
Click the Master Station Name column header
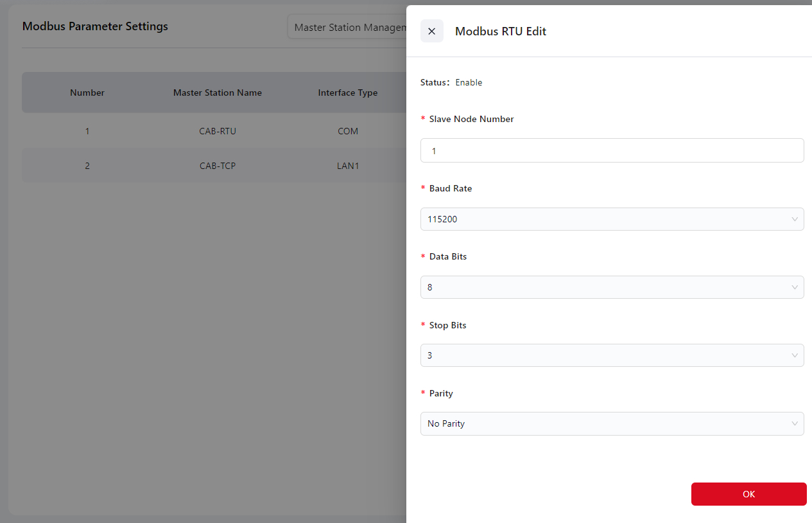coord(218,93)
